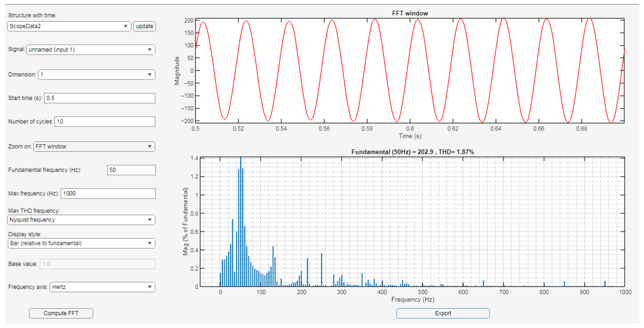Click the disabled Base value field
This screenshot has width=644, height=328.
click(97, 264)
